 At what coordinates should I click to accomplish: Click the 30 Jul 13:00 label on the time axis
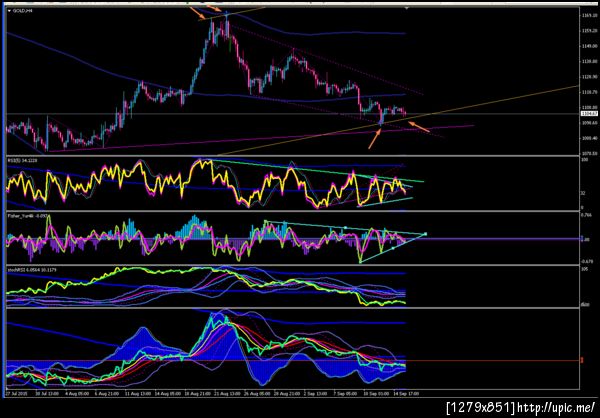pos(46,393)
